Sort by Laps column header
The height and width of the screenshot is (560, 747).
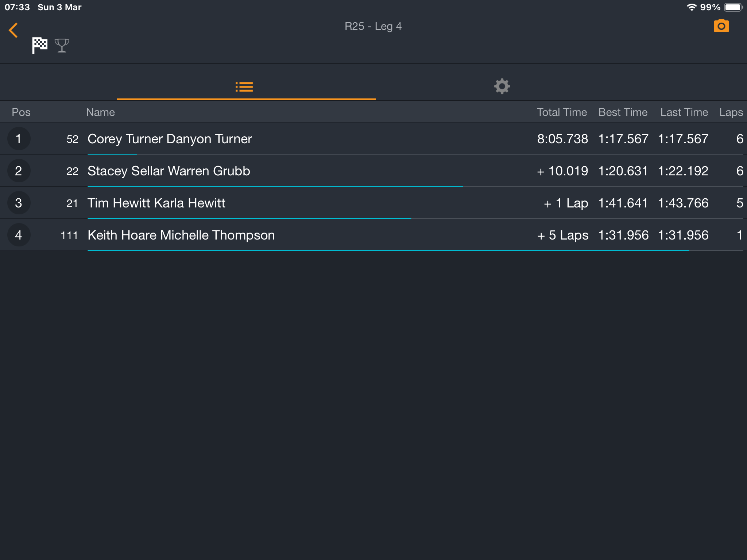coord(731,112)
